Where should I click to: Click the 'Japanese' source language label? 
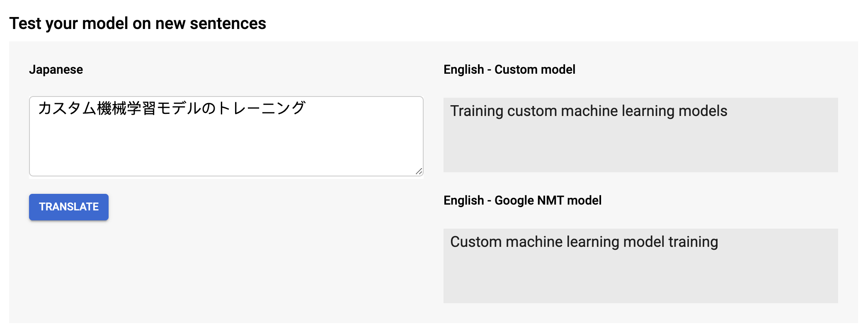(x=56, y=69)
